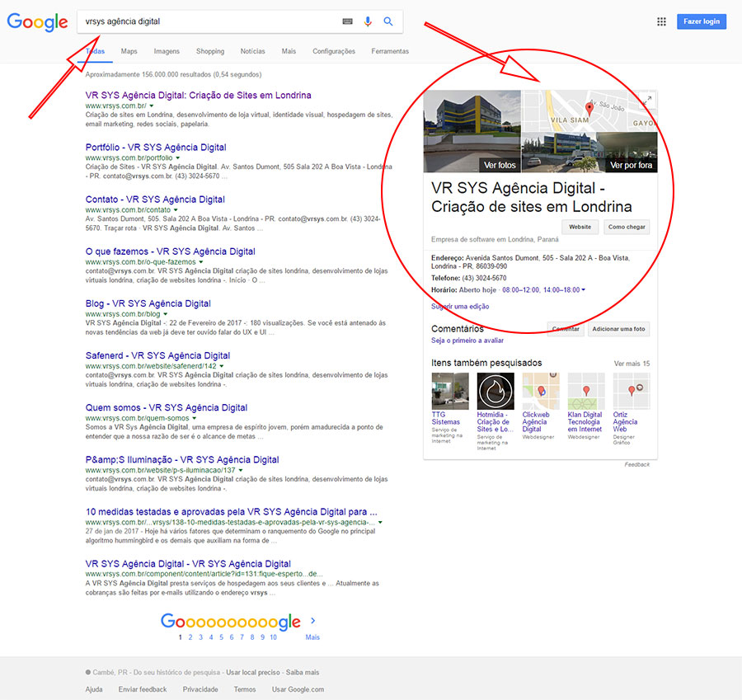The image size is (742, 700).
Task: Click Enviar feedback footer link
Action: tap(143, 689)
